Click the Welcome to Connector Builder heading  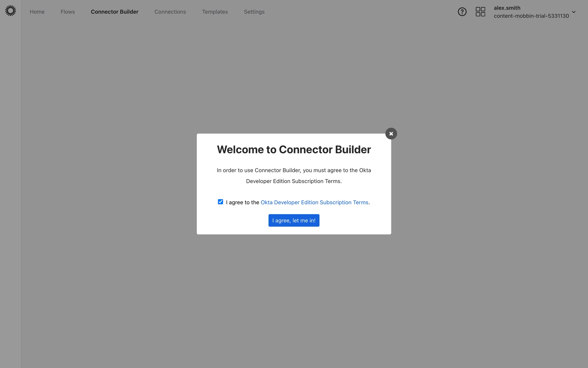[x=294, y=150]
